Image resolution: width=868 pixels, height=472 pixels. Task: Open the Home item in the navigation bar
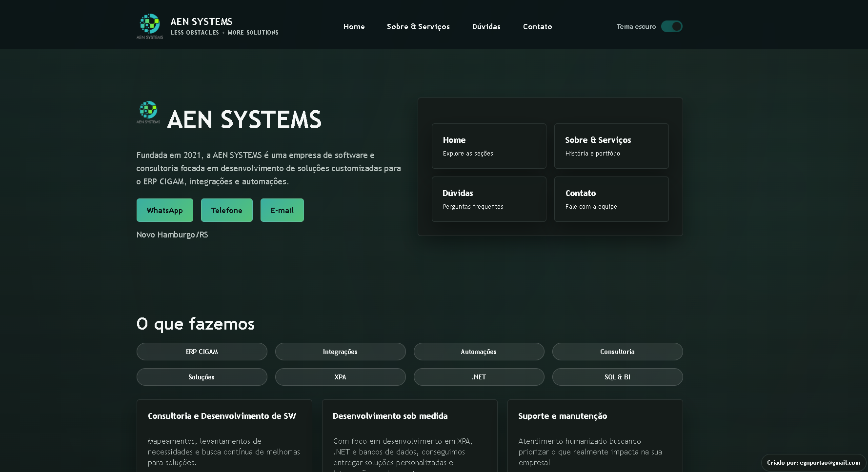[x=354, y=27]
